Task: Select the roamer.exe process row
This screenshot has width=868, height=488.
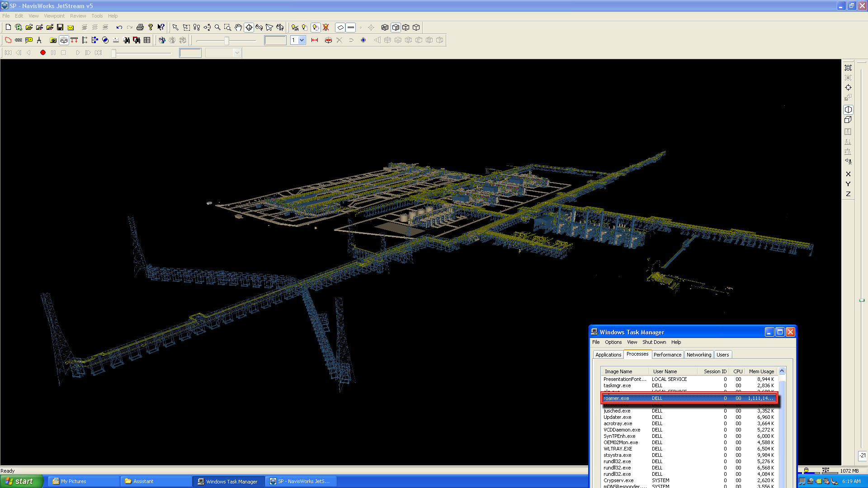Action: click(689, 398)
